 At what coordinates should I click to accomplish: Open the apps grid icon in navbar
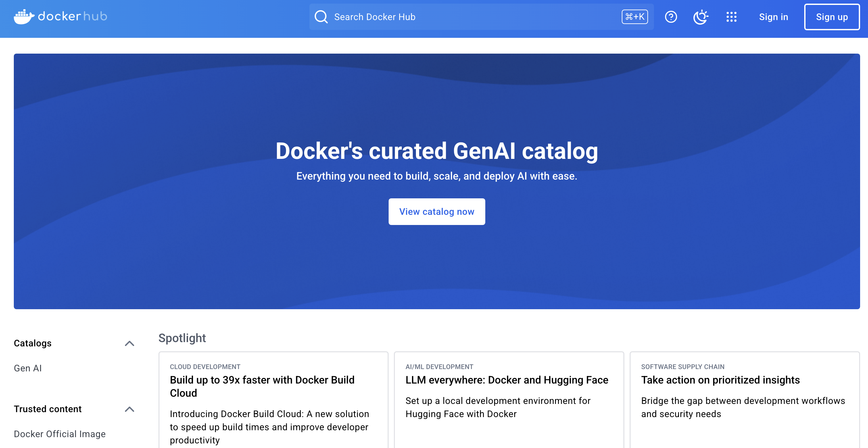point(732,16)
